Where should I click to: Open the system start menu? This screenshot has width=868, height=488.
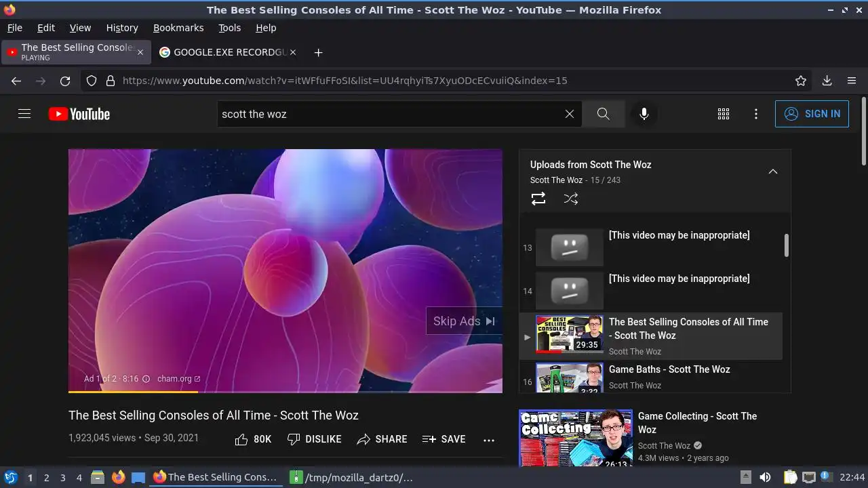(11, 477)
